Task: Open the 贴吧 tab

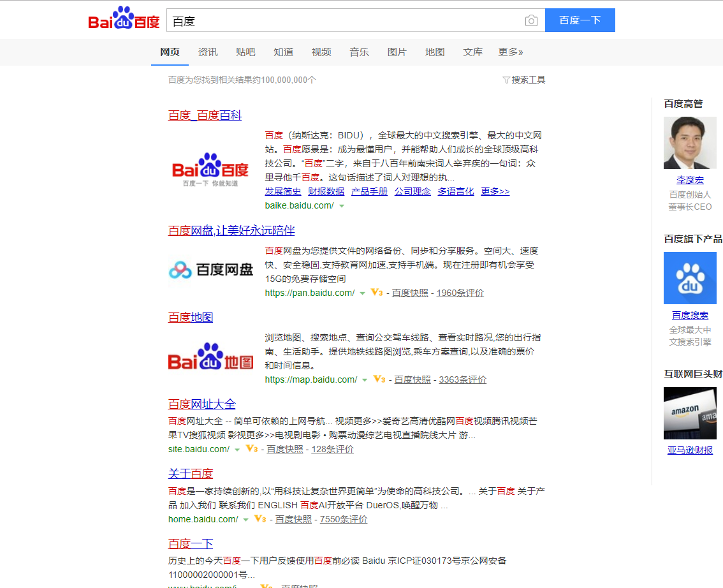Action: (x=245, y=52)
